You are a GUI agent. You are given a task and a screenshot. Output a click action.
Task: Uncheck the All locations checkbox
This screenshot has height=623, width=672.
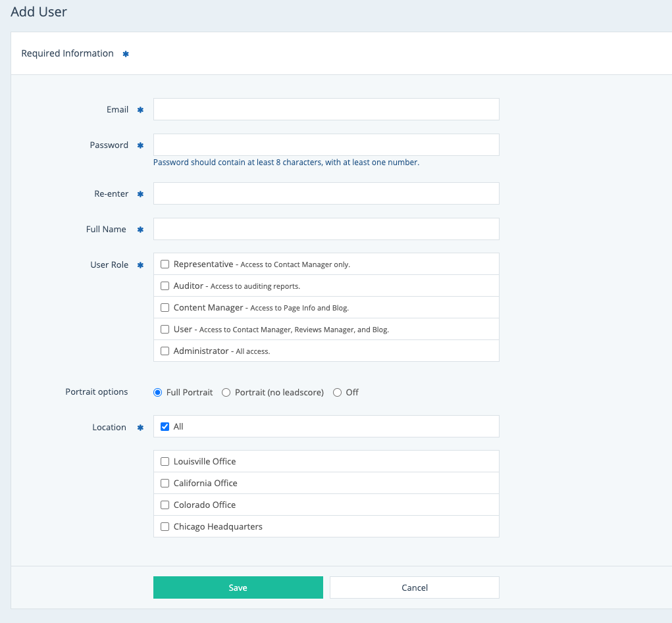pos(165,427)
